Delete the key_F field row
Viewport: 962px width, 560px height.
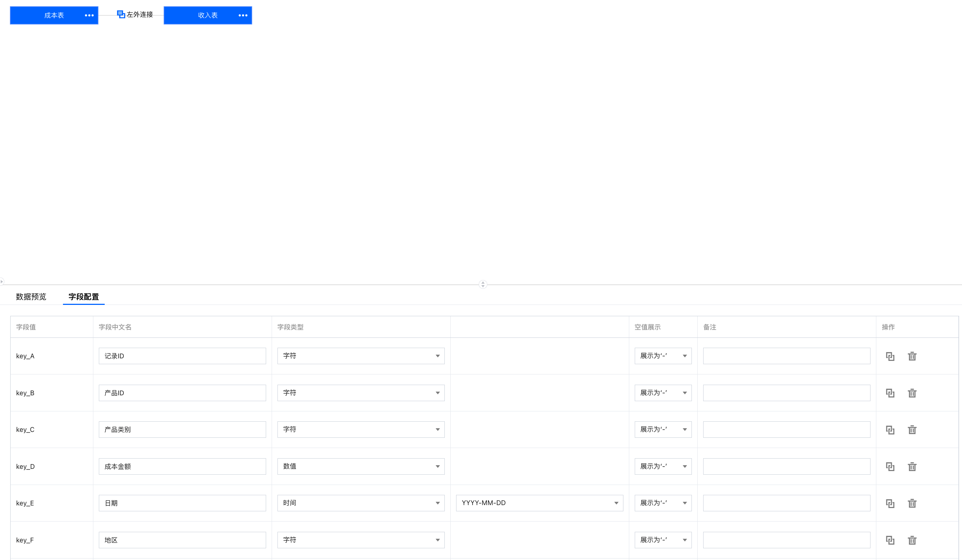click(912, 540)
